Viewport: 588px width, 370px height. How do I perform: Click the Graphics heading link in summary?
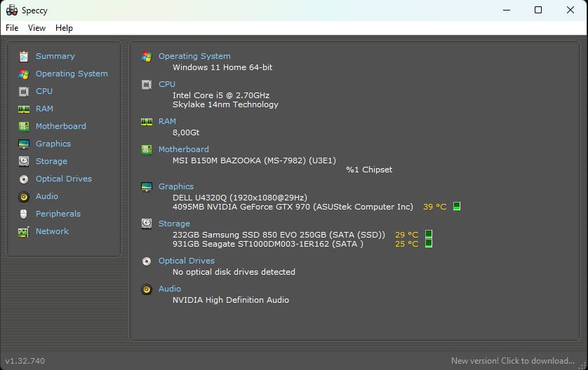coord(176,186)
